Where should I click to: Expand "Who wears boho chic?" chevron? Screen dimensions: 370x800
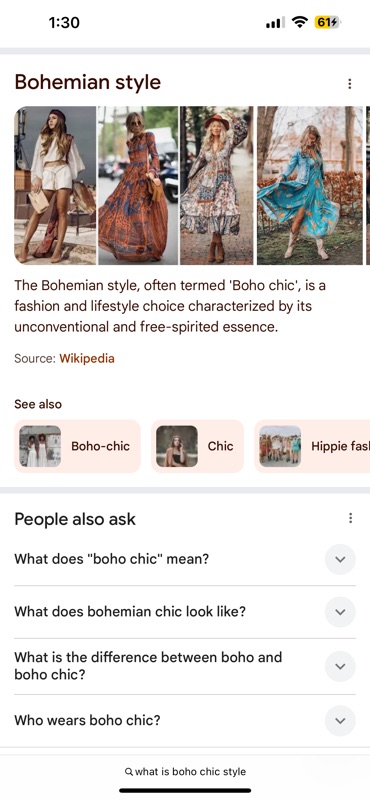click(x=340, y=720)
